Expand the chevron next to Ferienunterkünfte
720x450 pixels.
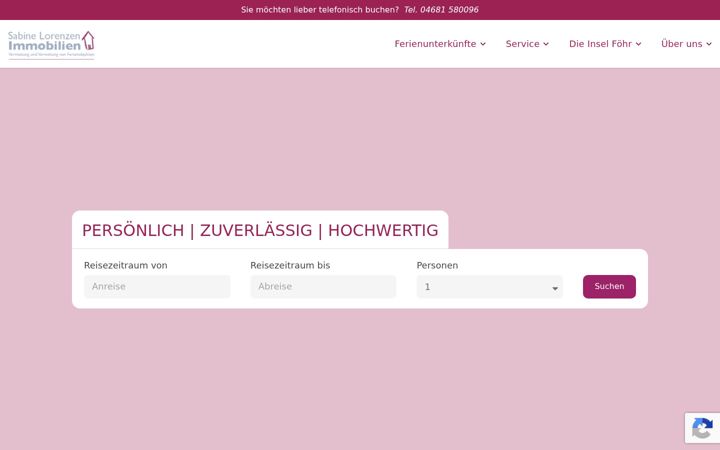(483, 44)
